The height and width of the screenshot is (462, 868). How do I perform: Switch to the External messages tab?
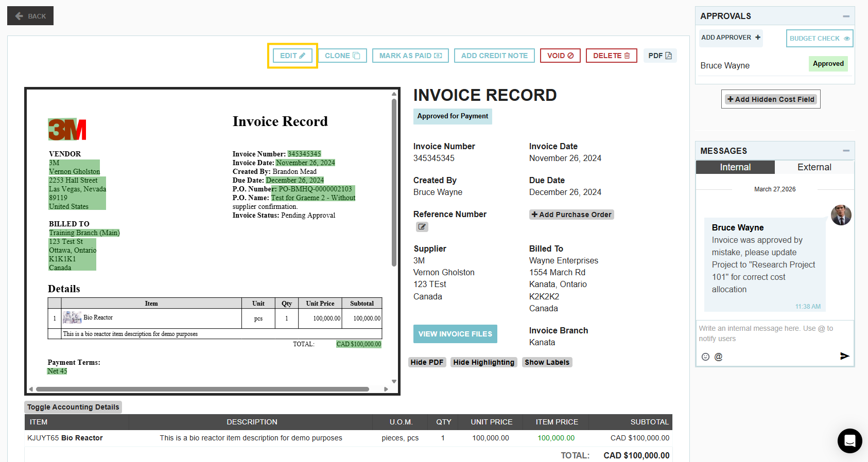[x=814, y=167]
